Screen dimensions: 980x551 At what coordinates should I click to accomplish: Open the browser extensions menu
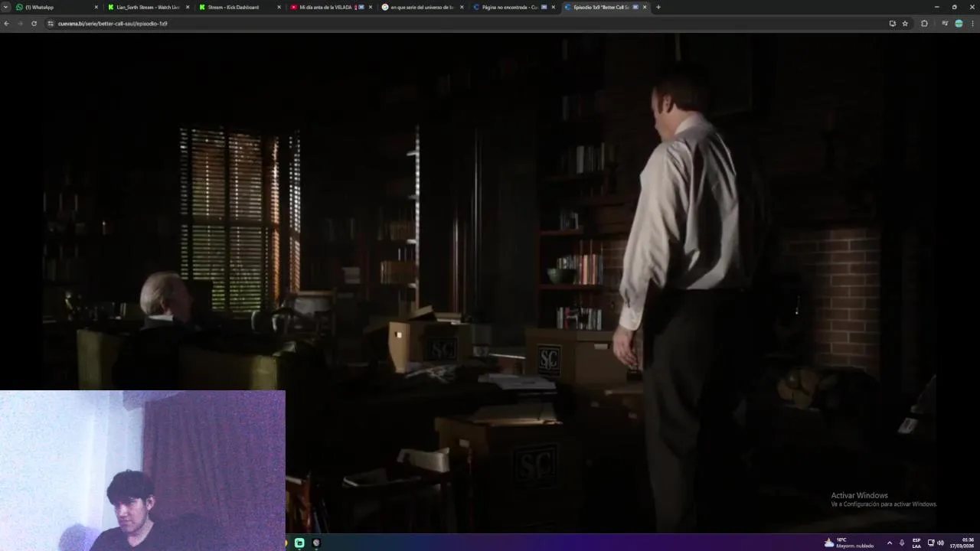coord(924,24)
